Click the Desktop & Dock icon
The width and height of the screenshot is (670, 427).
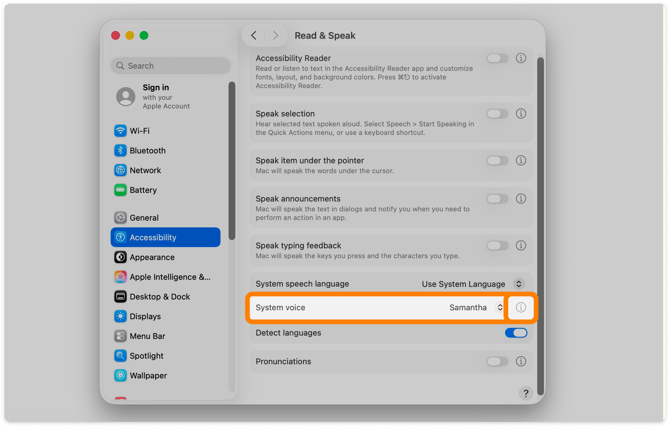[120, 296]
